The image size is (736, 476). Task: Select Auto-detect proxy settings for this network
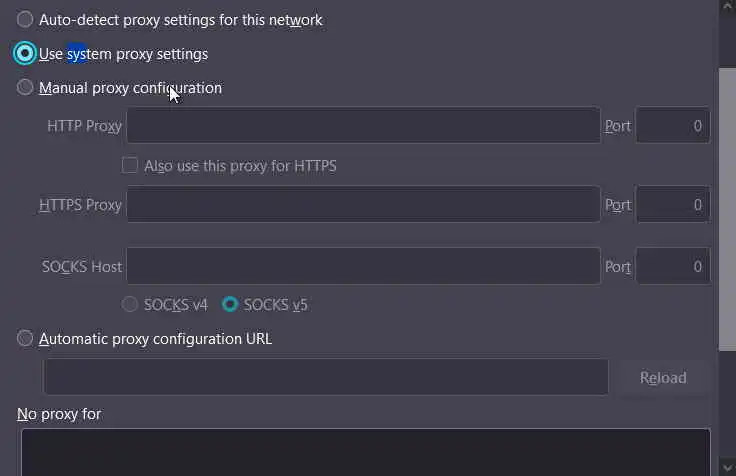pos(25,19)
